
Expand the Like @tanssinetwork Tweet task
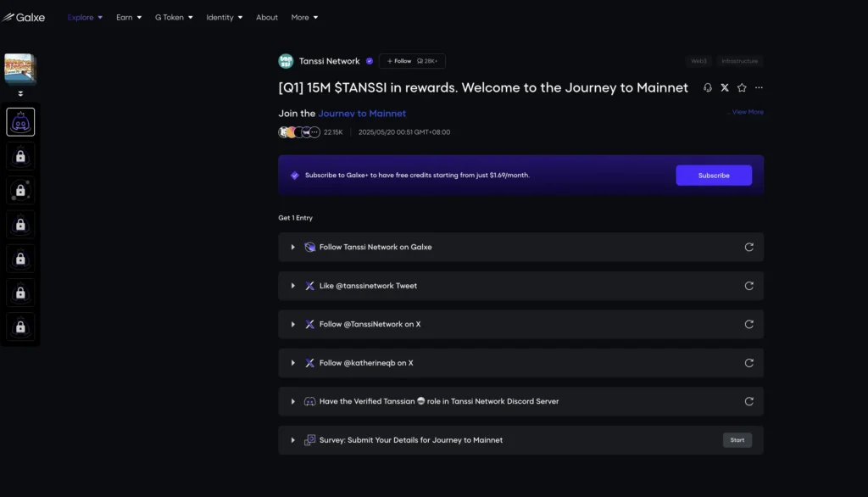pos(292,286)
